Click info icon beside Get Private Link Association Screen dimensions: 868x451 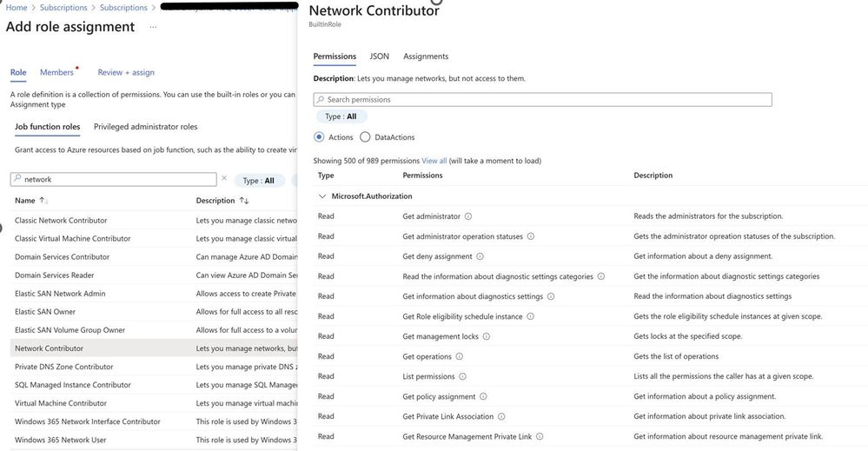pos(501,416)
